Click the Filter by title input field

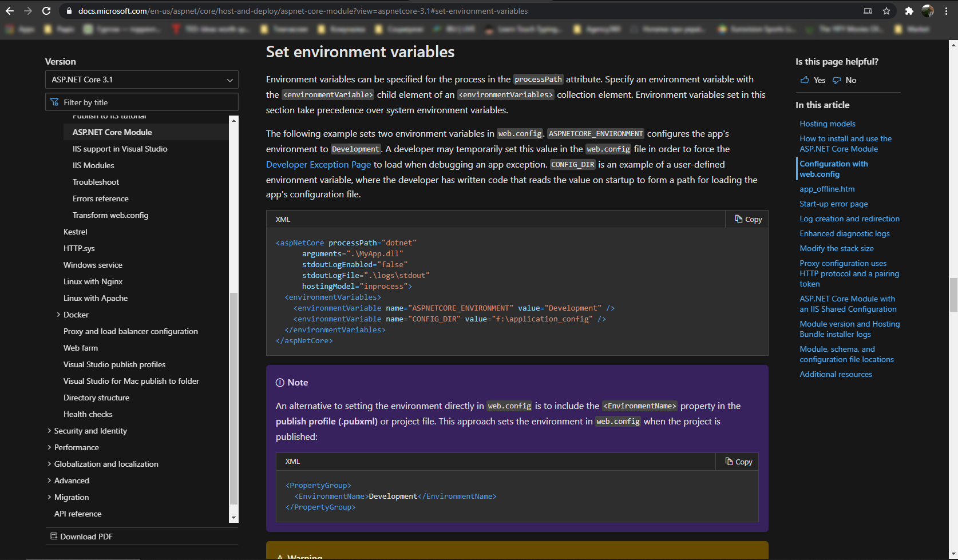point(141,102)
